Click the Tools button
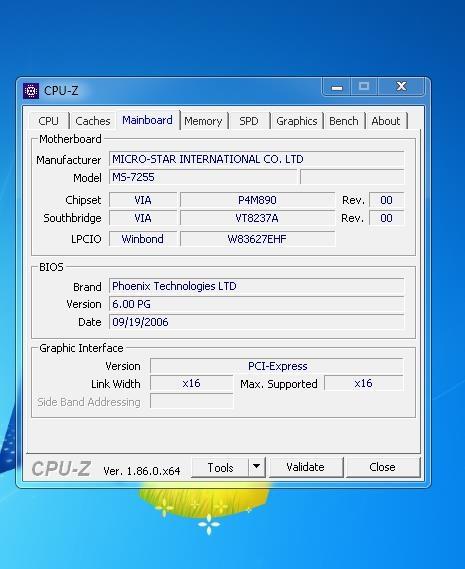This screenshot has width=465, height=569. (x=220, y=467)
